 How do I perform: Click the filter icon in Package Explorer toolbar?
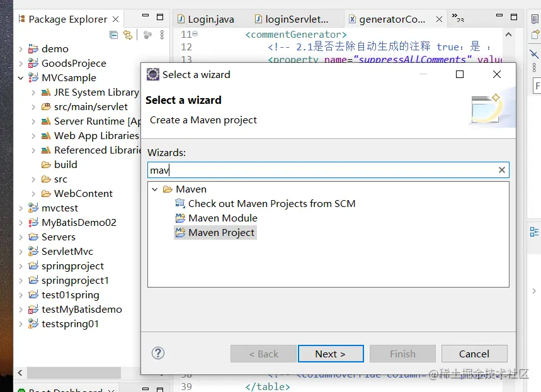[147, 35]
